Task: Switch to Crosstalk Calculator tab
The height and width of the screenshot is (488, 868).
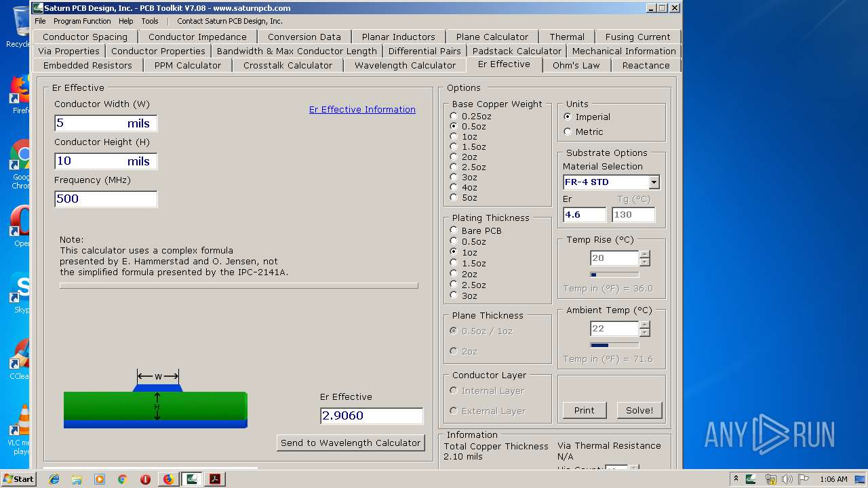Action: click(x=288, y=65)
